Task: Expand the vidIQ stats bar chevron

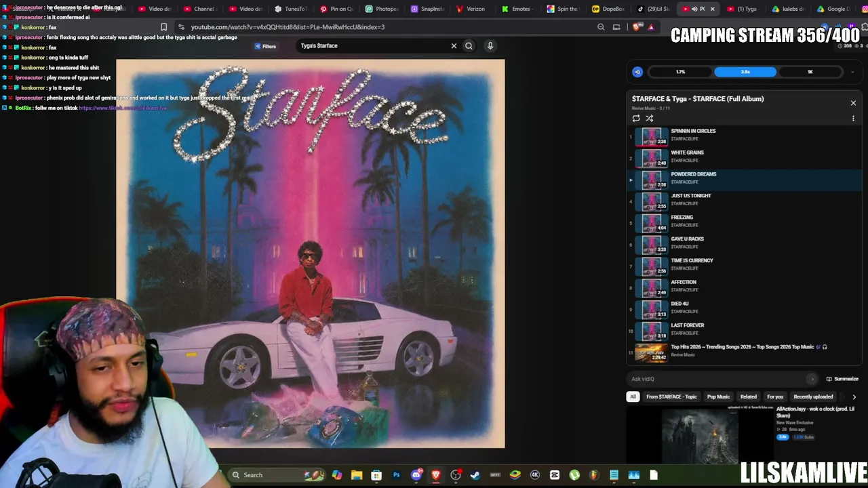Action: click(852, 72)
